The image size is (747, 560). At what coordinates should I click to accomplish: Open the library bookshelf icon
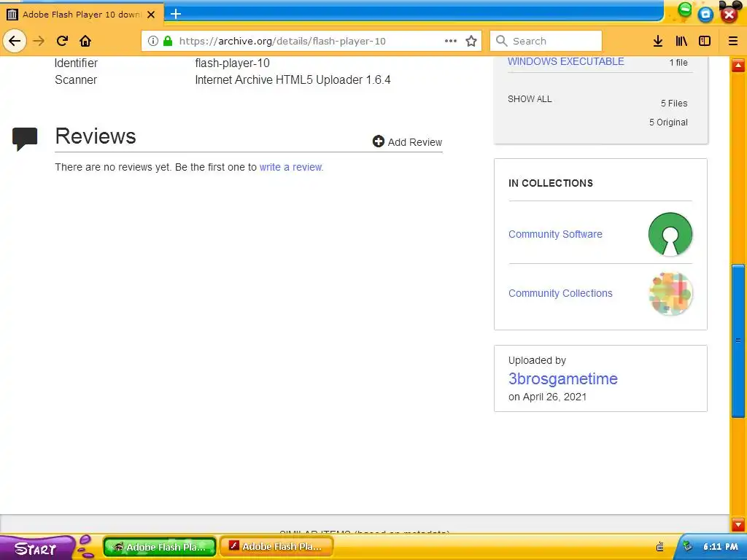coord(681,41)
